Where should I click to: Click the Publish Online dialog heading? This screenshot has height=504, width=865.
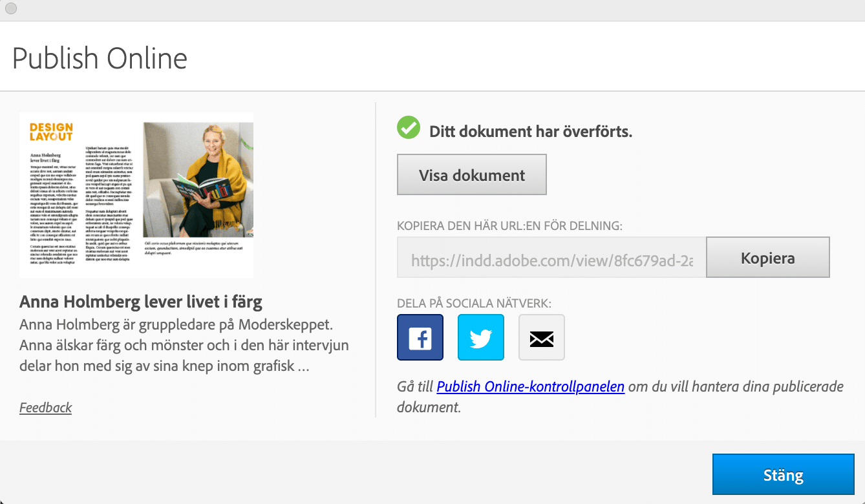pyautogui.click(x=100, y=58)
